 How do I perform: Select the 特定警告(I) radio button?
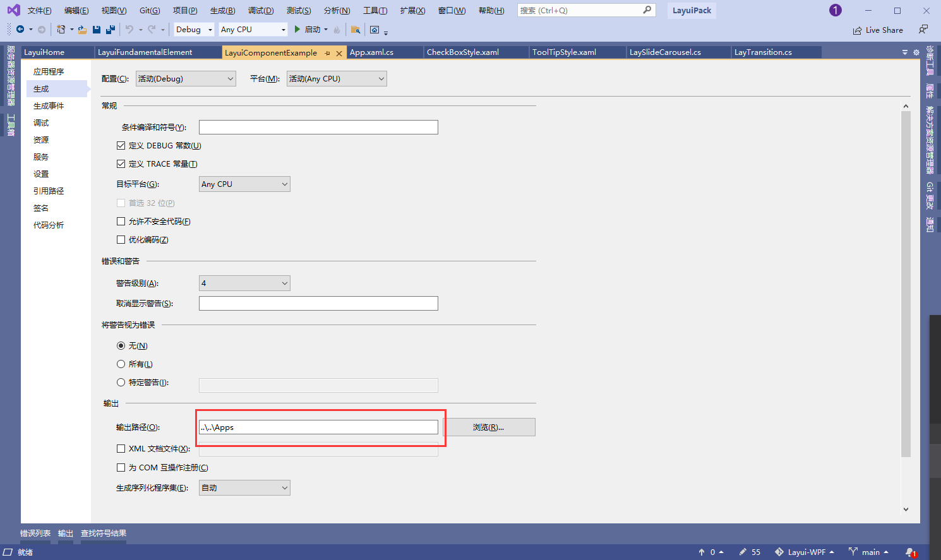click(121, 382)
